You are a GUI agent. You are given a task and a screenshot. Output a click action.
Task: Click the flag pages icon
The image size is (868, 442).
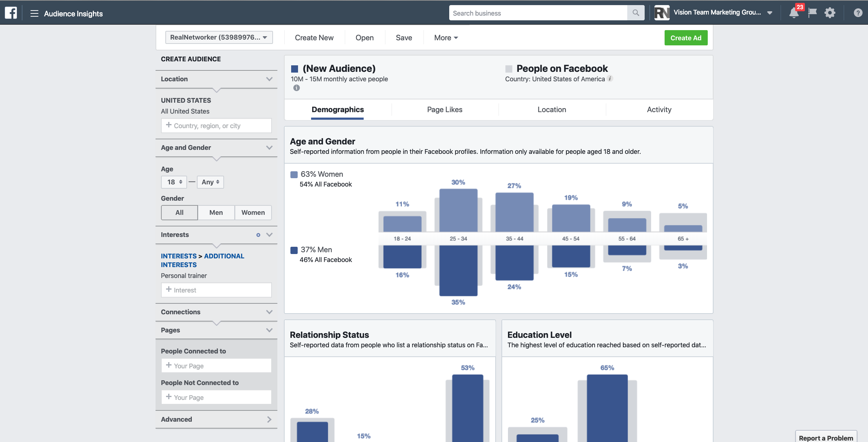pyautogui.click(x=812, y=13)
